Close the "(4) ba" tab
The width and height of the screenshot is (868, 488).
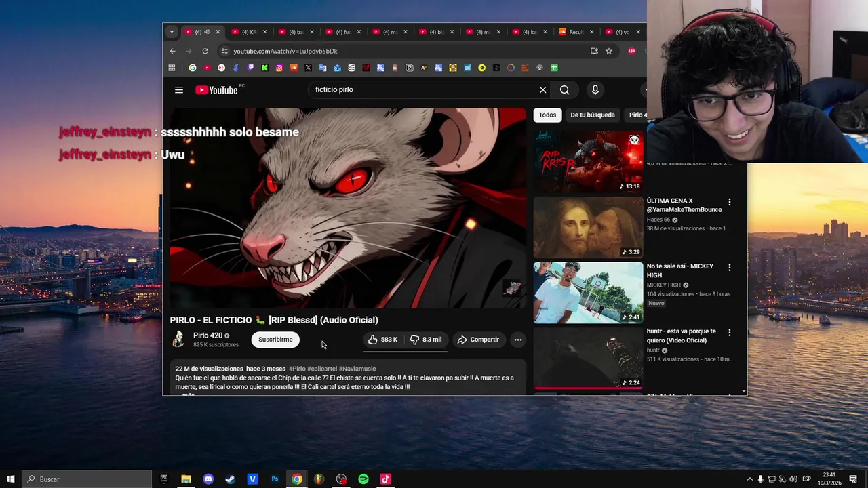(312, 32)
